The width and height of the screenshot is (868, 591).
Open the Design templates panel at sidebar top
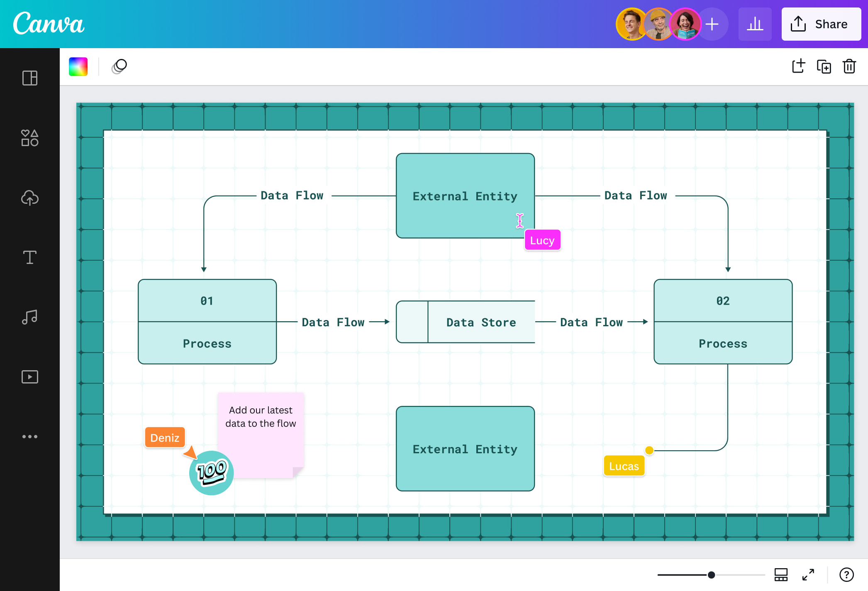[x=29, y=78]
